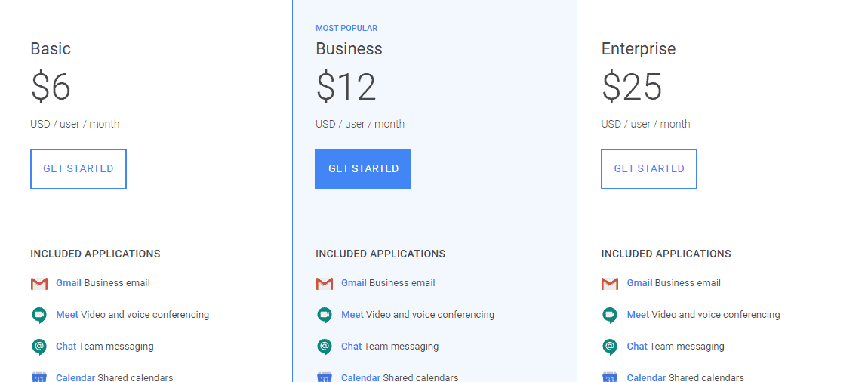
Task: Click the Chat icon in the Enterprise plan
Action: click(610, 347)
